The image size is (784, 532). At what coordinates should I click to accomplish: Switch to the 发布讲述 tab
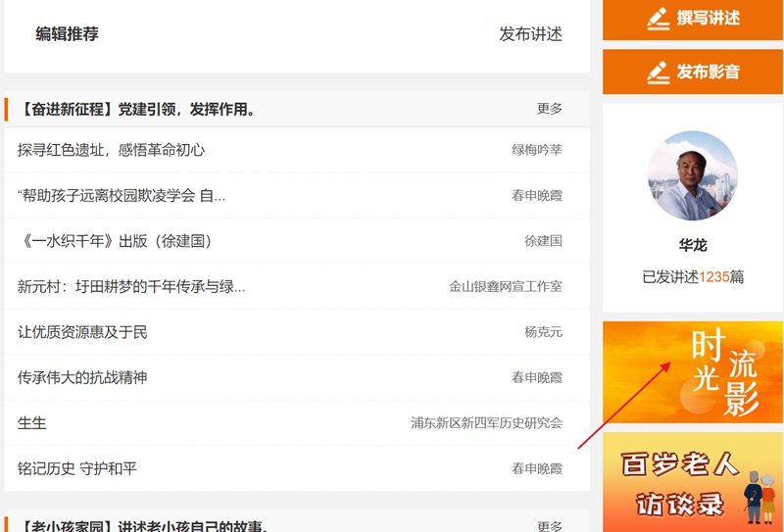530,34
